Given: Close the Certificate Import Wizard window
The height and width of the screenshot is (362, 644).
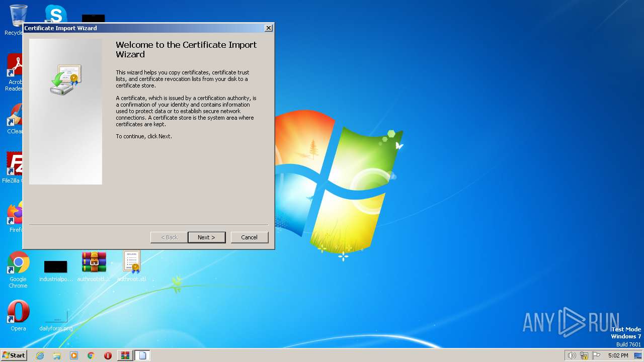Looking at the screenshot, I should click(269, 28).
